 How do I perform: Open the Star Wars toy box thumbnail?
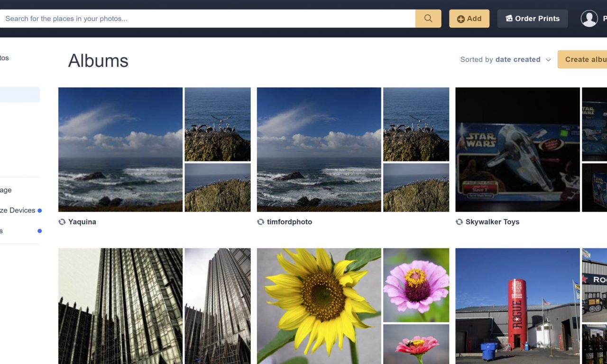pyautogui.click(x=517, y=149)
